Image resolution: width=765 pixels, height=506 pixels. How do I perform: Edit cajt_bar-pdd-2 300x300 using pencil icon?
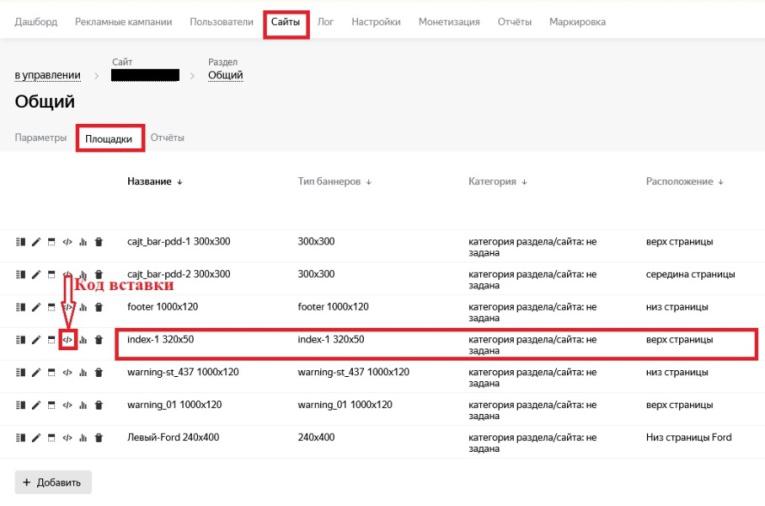[x=36, y=275]
